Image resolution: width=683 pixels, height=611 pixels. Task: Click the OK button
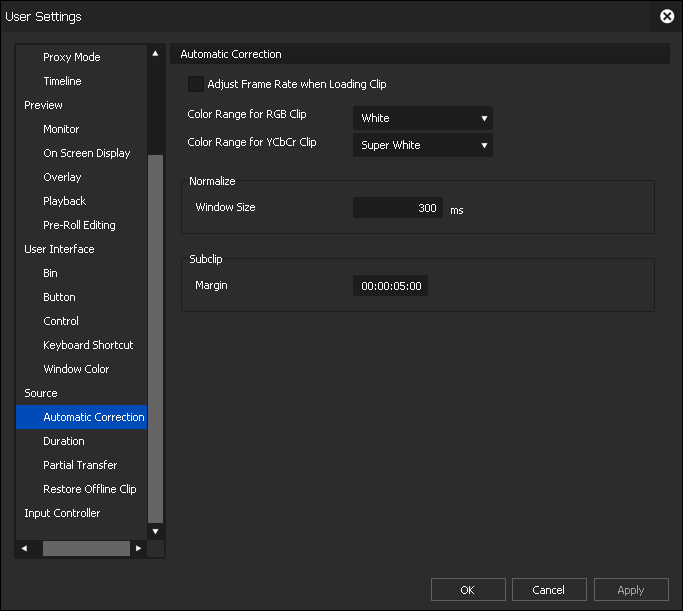pyautogui.click(x=468, y=590)
